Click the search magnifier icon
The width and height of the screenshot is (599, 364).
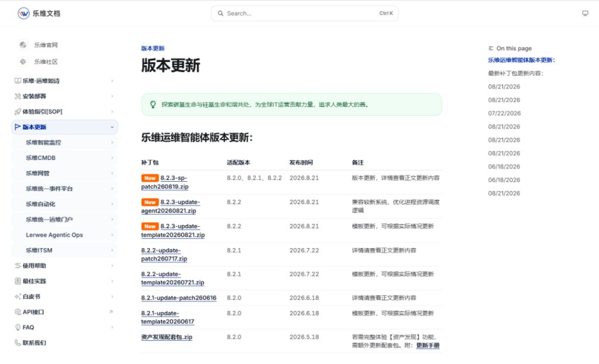[221, 13]
